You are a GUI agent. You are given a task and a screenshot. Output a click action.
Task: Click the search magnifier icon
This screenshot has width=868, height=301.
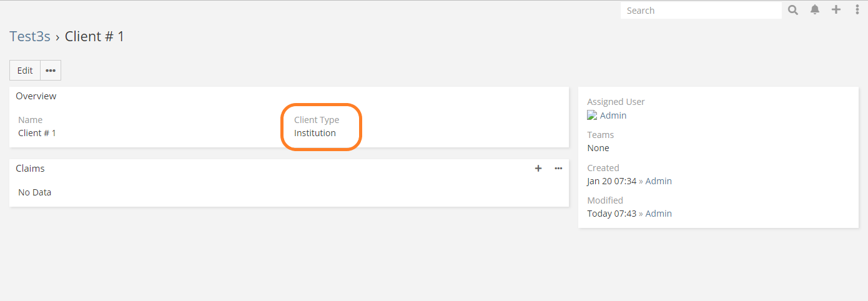pos(793,10)
